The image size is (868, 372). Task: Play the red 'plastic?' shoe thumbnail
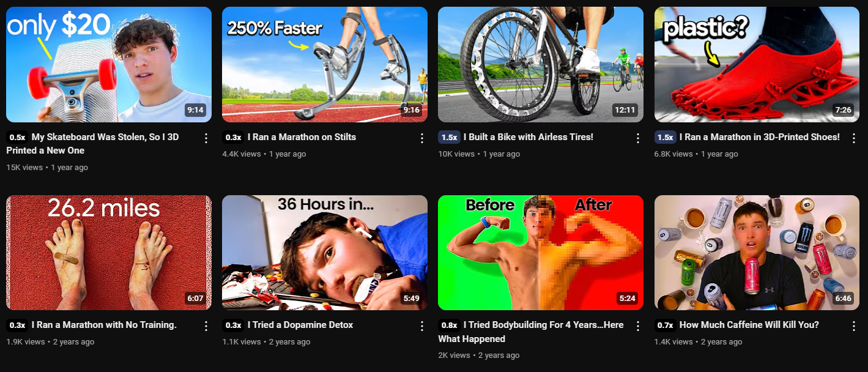click(757, 64)
